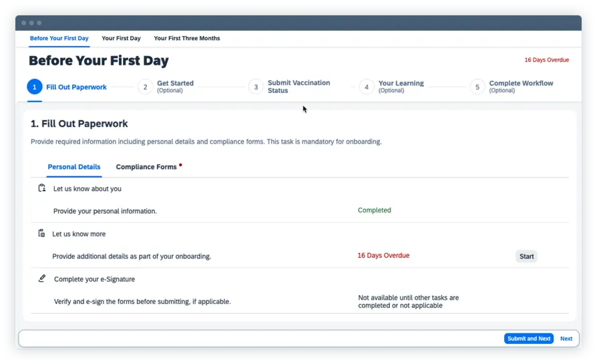Screen dimensions: 597x364
Task: Click the Submit Vaccination Status step label
Action: [x=299, y=86]
